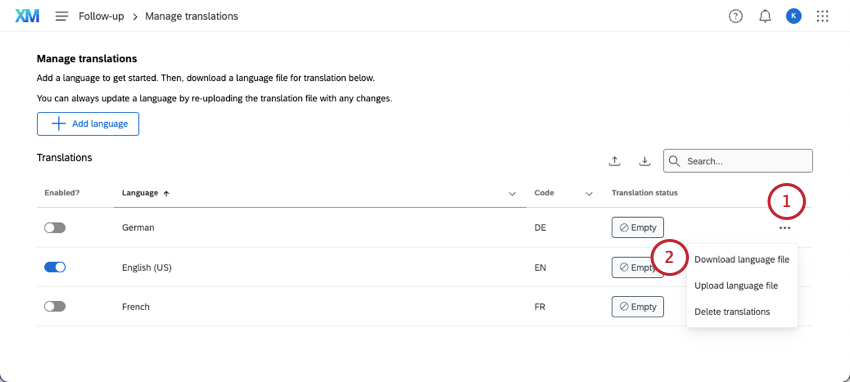The image size is (850, 382).
Task: Open the hamburger navigation menu
Action: 62,16
